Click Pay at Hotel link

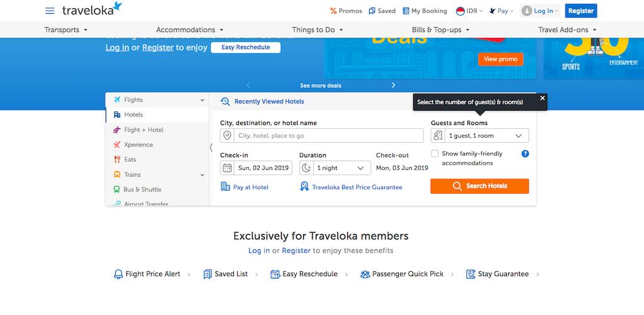coord(250,187)
